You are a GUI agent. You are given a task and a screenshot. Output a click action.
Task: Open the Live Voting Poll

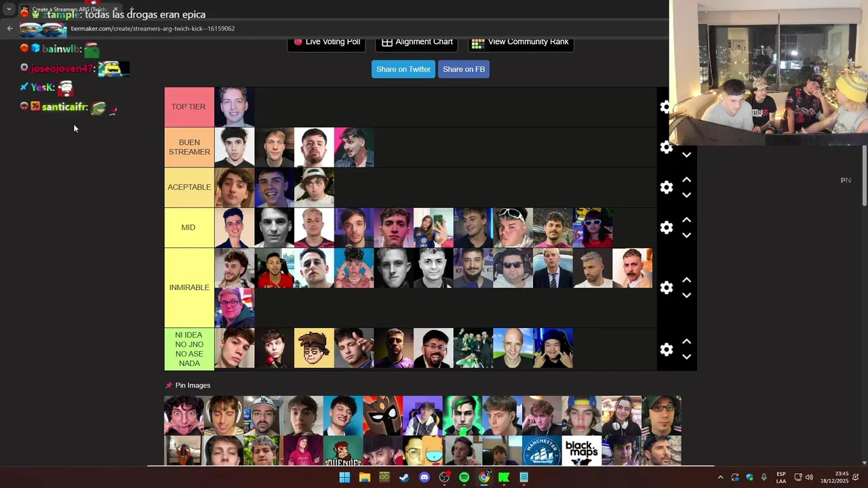click(x=326, y=42)
